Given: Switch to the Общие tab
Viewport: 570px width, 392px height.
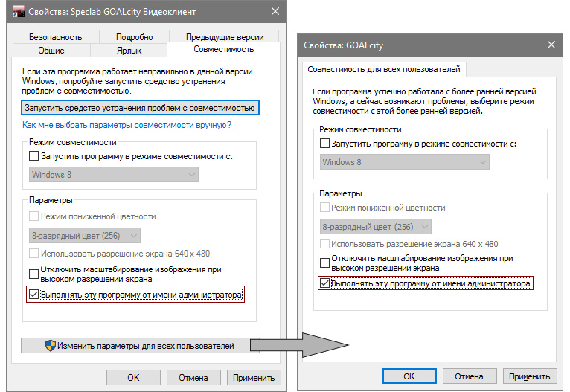Looking at the screenshot, I should [x=51, y=51].
